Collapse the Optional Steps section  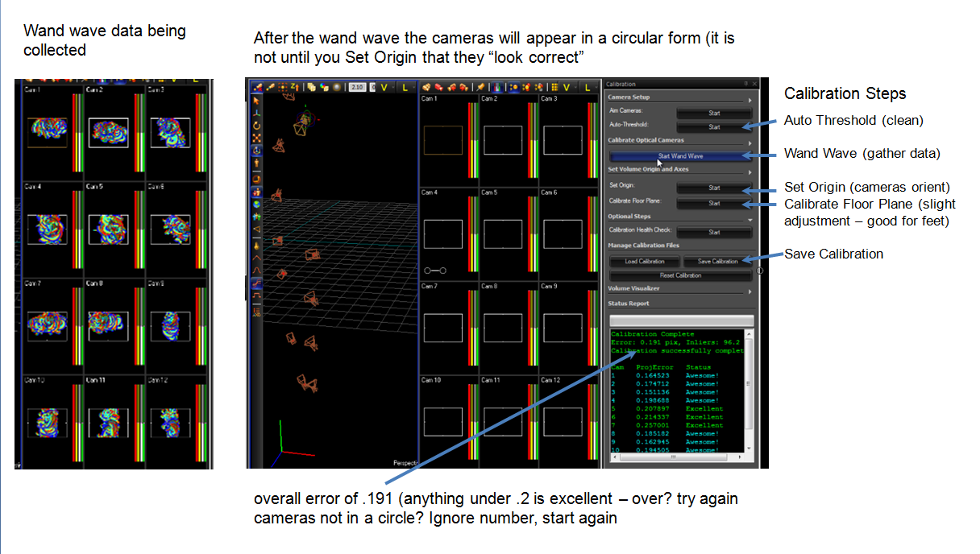pyautogui.click(x=750, y=217)
